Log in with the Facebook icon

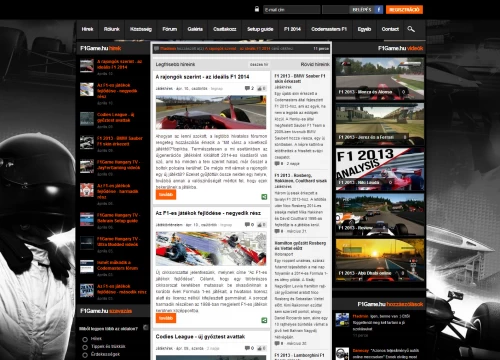pos(379,10)
